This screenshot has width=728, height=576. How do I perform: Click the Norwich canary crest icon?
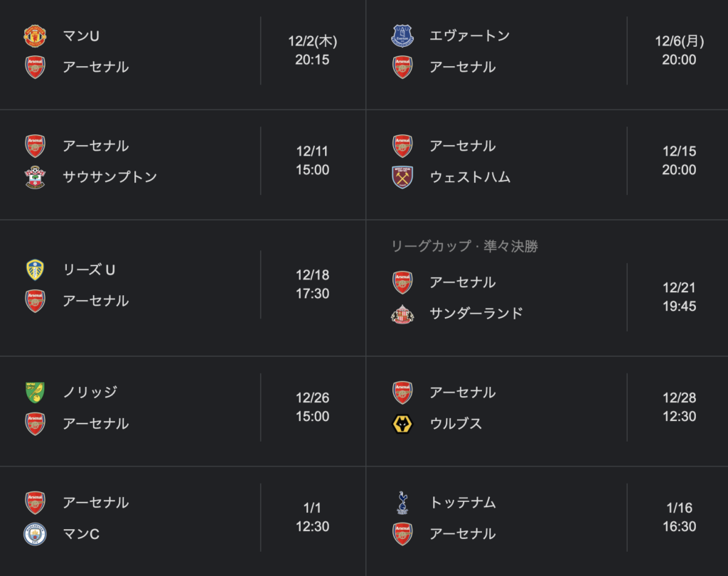click(35, 393)
